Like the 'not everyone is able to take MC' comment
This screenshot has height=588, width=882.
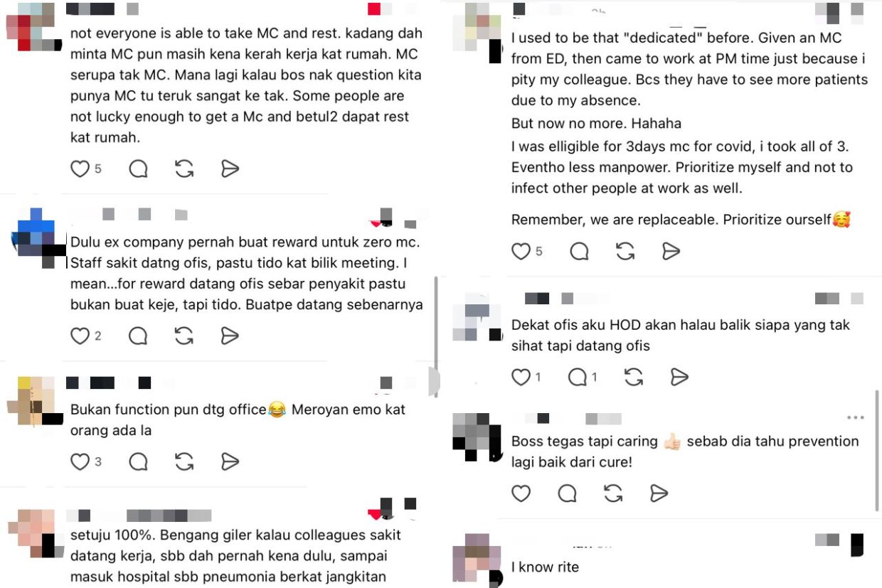click(x=80, y=169)
